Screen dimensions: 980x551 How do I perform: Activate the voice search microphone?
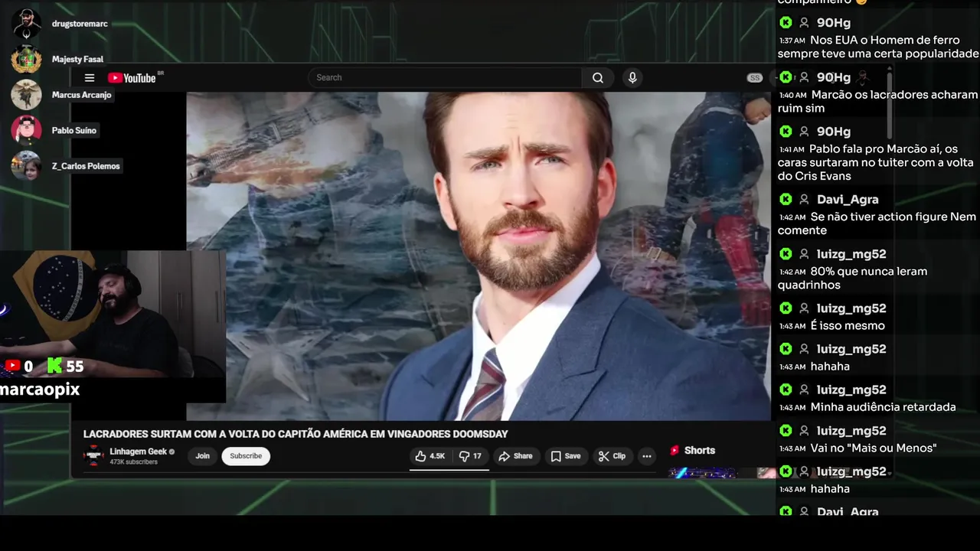point(632,77)
